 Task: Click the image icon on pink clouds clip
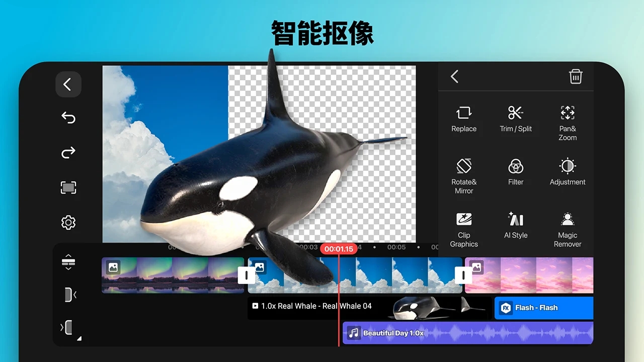tap(476, 268)
